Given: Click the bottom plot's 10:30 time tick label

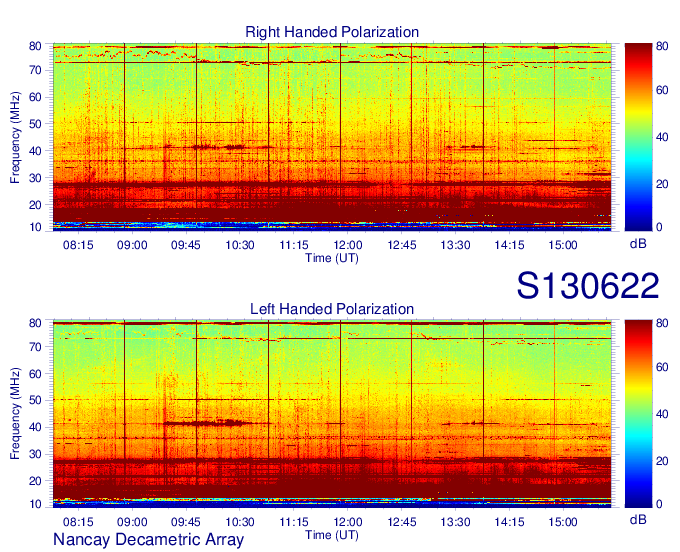Looking at the screenshot, I should coord(240,522).
